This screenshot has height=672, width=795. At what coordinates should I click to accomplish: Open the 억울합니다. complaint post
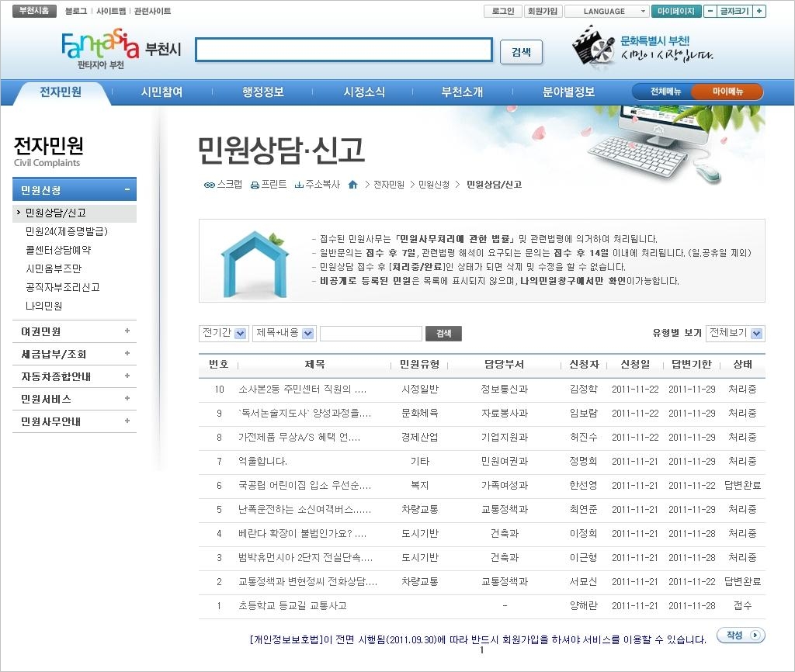tap(262, 461)
